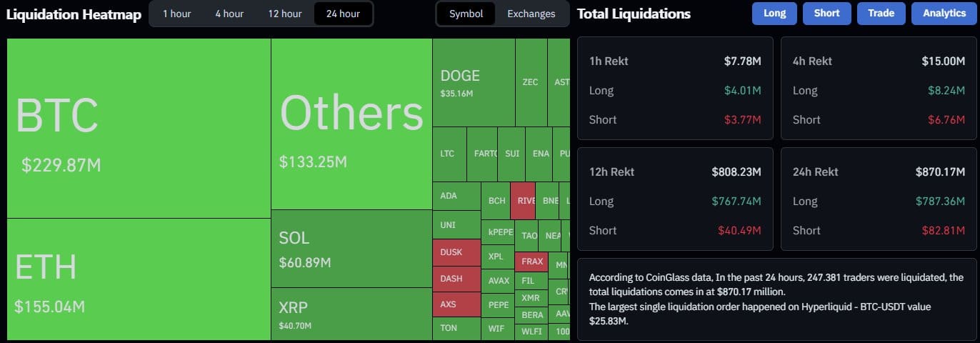This screenshot has height=343, width=980.
Task: Select the XRP $40.70M tile
Action: coord(351,314)
